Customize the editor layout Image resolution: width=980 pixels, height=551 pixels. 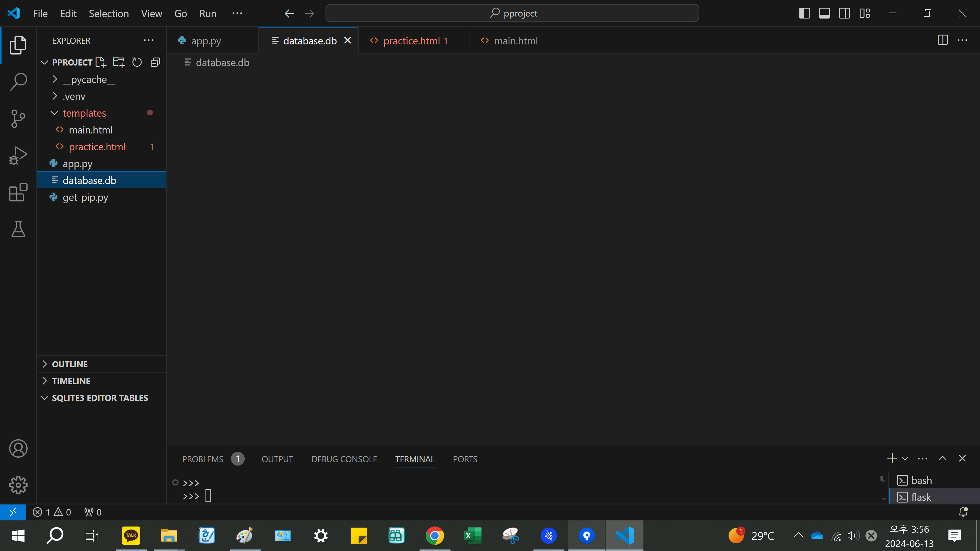pyautogui.click(x=864, y=13)
